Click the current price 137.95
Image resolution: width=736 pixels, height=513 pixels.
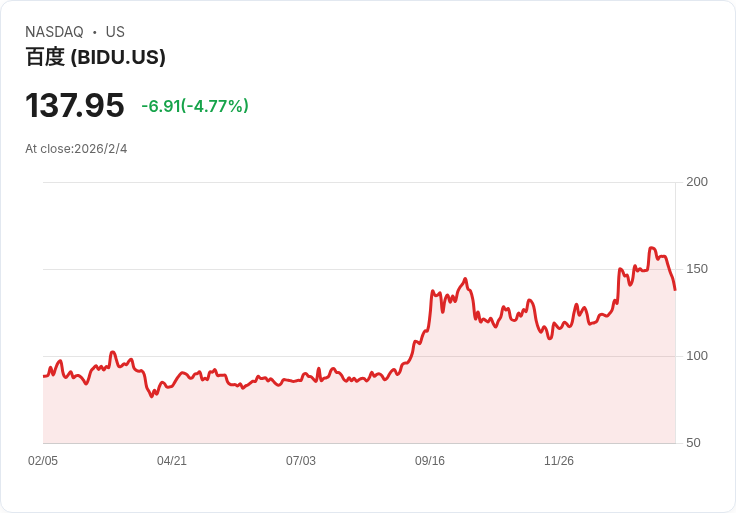pyautogui.click(x=75, y=105)
